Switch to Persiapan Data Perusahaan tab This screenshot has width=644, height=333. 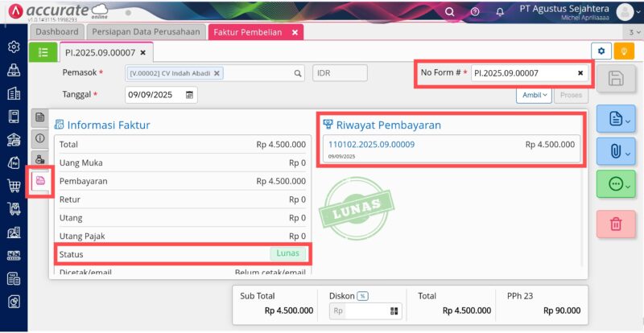[146, 32]
